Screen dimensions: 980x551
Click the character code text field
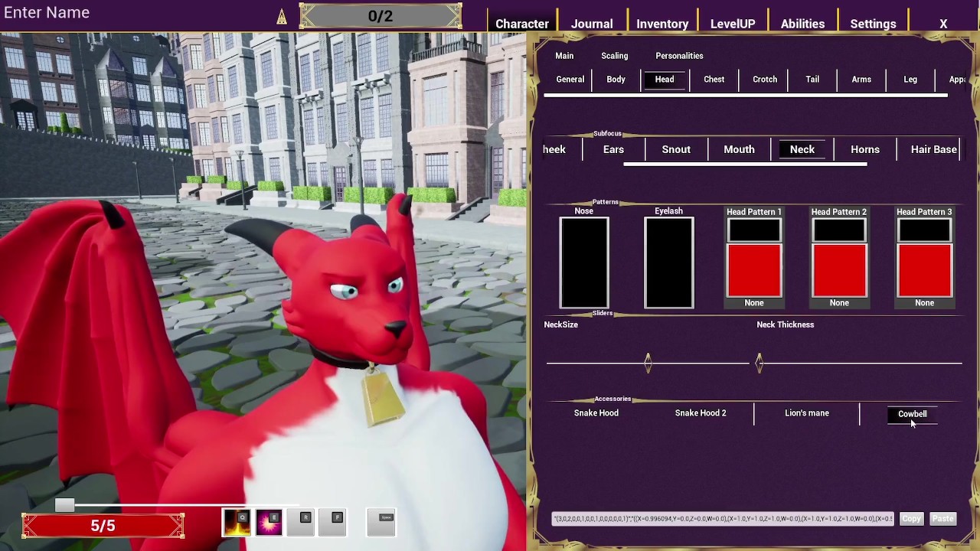pos(723,519)
